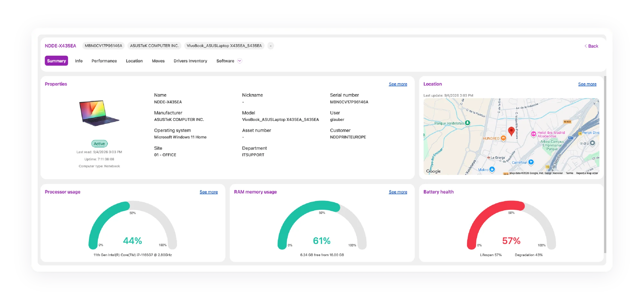Click the La Granja metro station icon
644x307 pixels.
pos(488,158)
